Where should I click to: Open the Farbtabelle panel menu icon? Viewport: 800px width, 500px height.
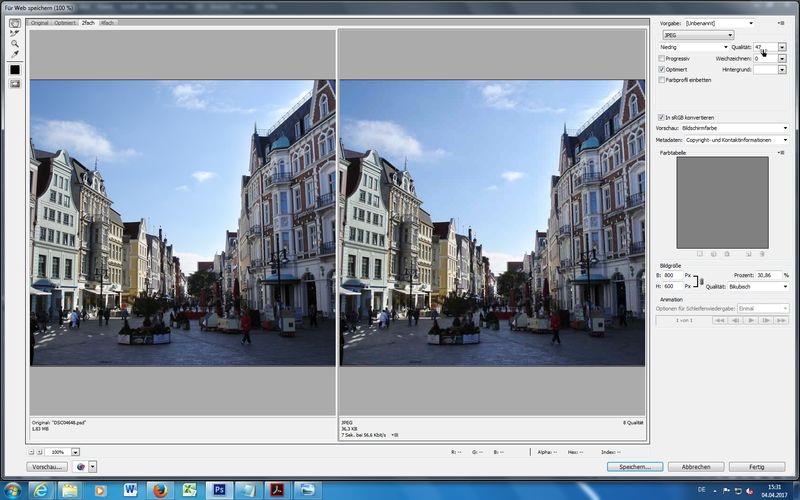[781, 152]
